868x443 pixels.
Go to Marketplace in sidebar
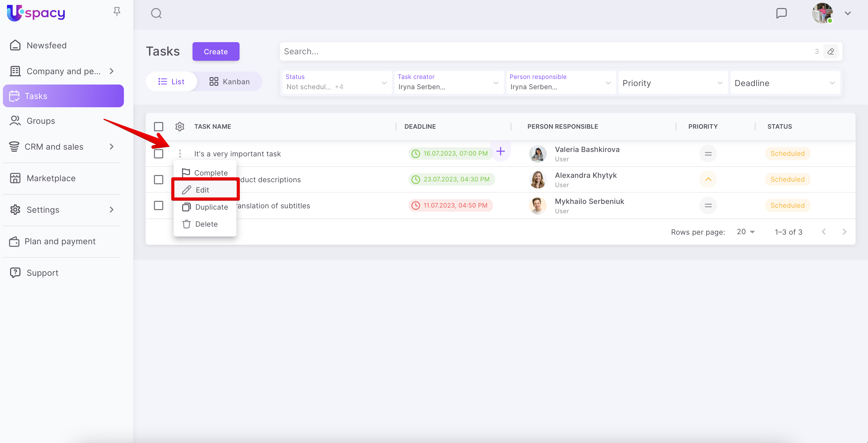(x=51, y=178)
